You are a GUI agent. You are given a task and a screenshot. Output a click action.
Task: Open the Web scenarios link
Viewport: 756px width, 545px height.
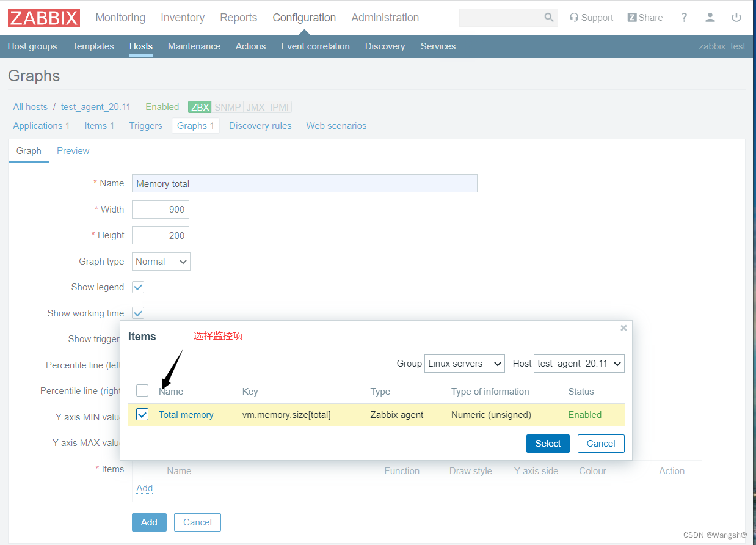point(336,126)
